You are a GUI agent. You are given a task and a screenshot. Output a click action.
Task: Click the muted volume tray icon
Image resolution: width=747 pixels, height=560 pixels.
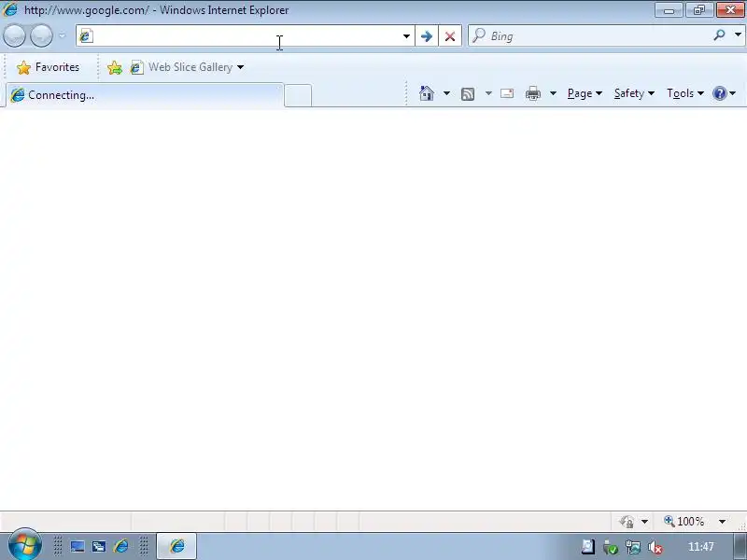click(656, 547)
